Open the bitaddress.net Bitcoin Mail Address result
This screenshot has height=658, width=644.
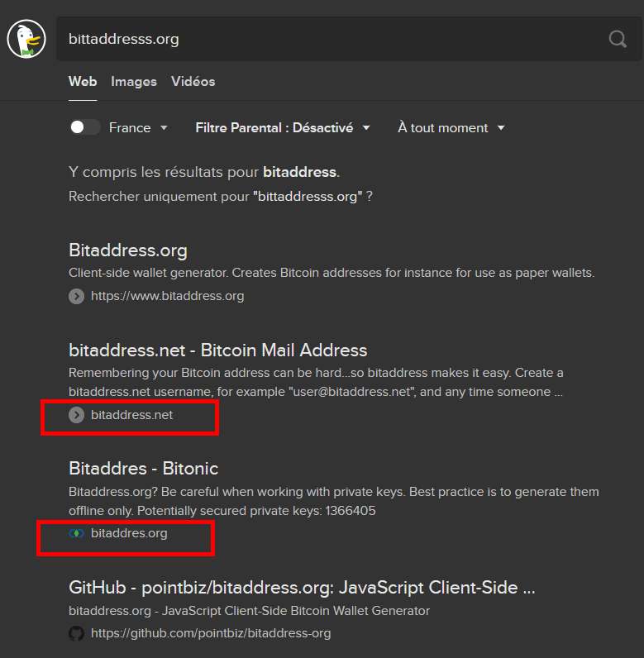click(x=217, y=350)
